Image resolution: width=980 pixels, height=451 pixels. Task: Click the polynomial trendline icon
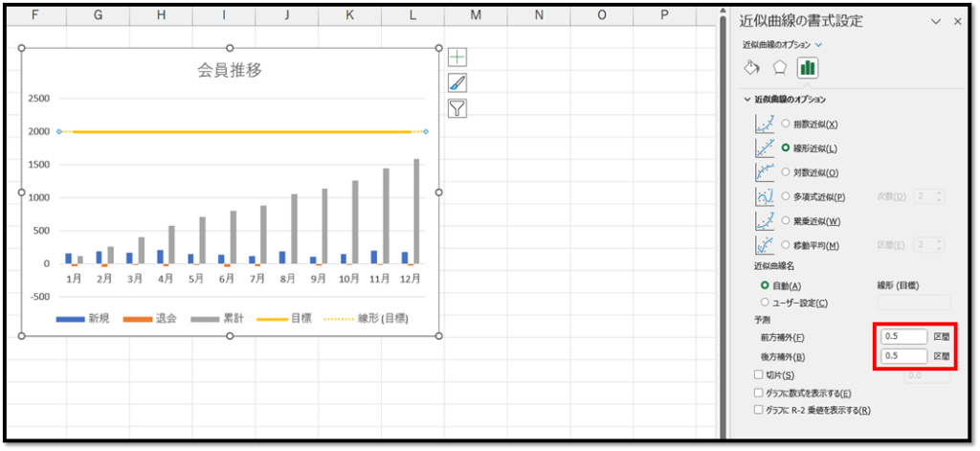pos(765,196)
